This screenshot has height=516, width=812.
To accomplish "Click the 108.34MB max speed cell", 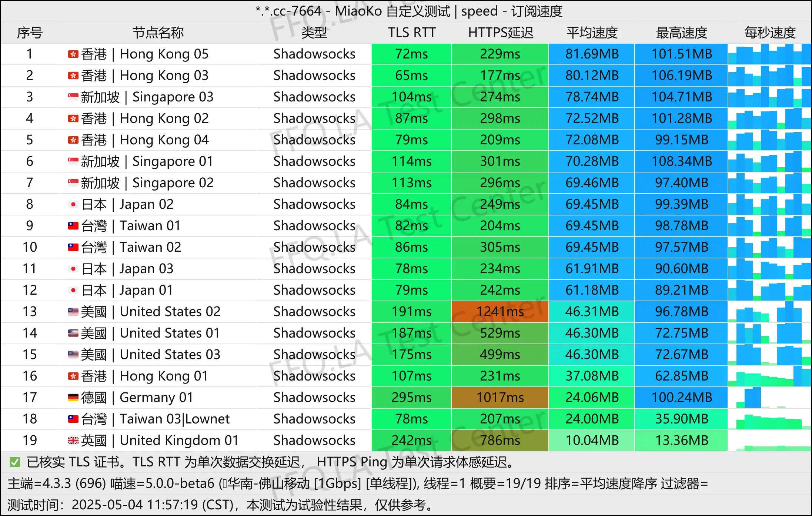I will tap(682, 161).
